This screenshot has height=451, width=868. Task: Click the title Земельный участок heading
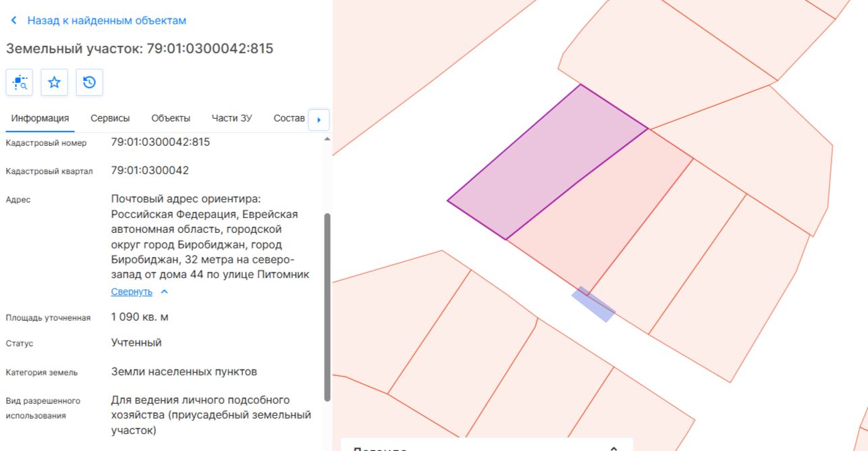140,49
